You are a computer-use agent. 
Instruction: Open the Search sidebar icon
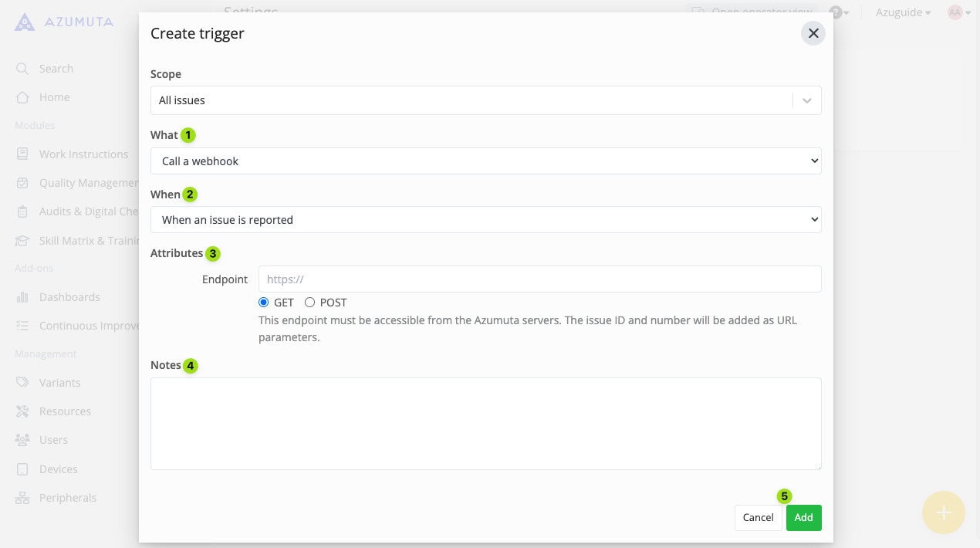tap(22, 68)
